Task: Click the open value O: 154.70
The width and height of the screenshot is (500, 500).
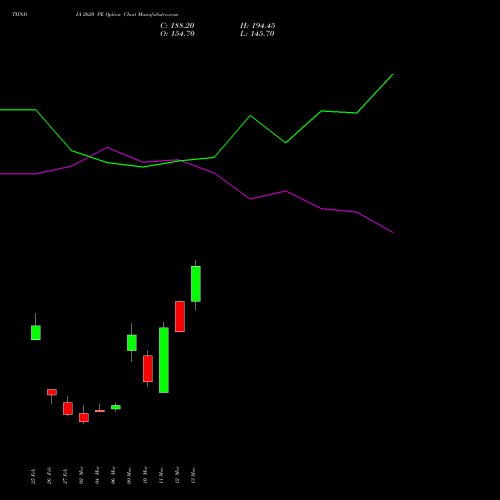Action: [x=177, y=34]
